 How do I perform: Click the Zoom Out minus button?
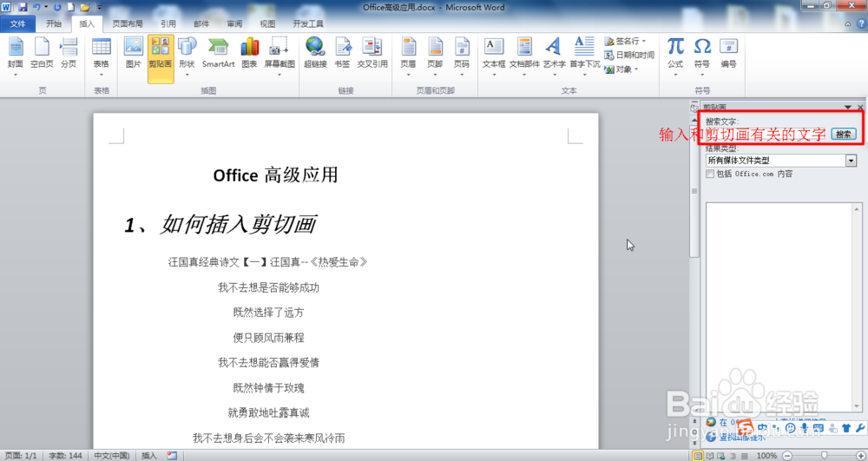[x=787, y=456]
